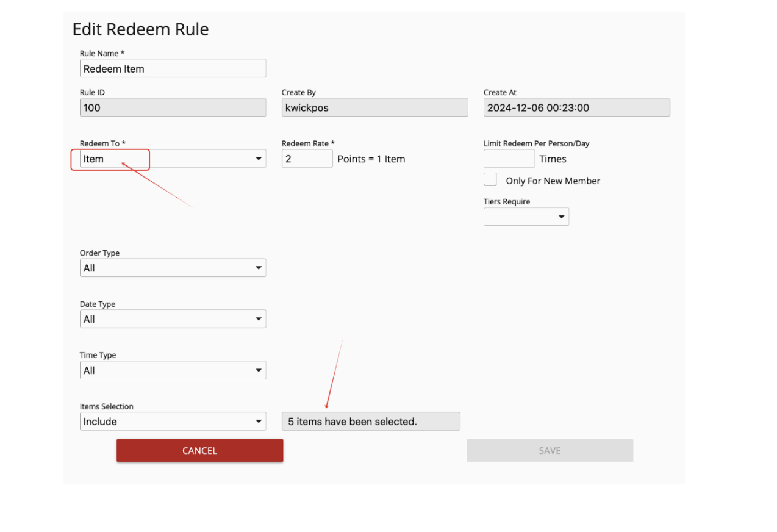Click the 'Edit Redeem Rule' heading
The width and height of the screenshot is (777, 532).
pos(140,29)
